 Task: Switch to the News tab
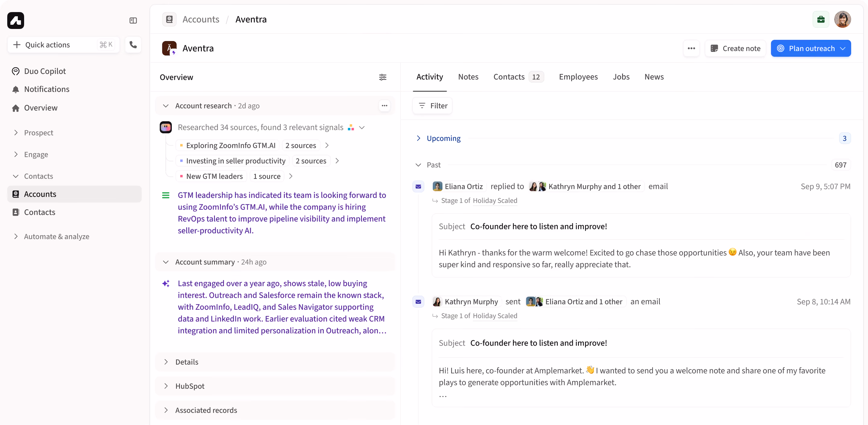click(x=654, y=77)
